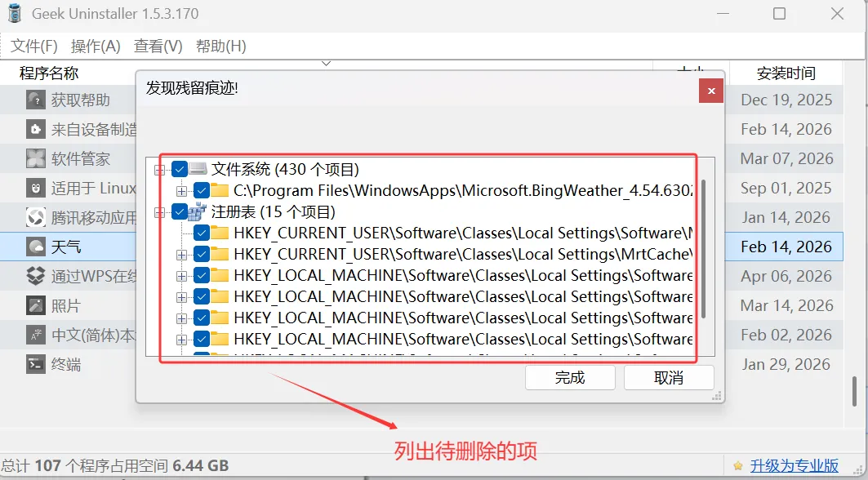Click the 文件系统 drive icon
This screenshot has height=480, width=868.
coord(198,169)
